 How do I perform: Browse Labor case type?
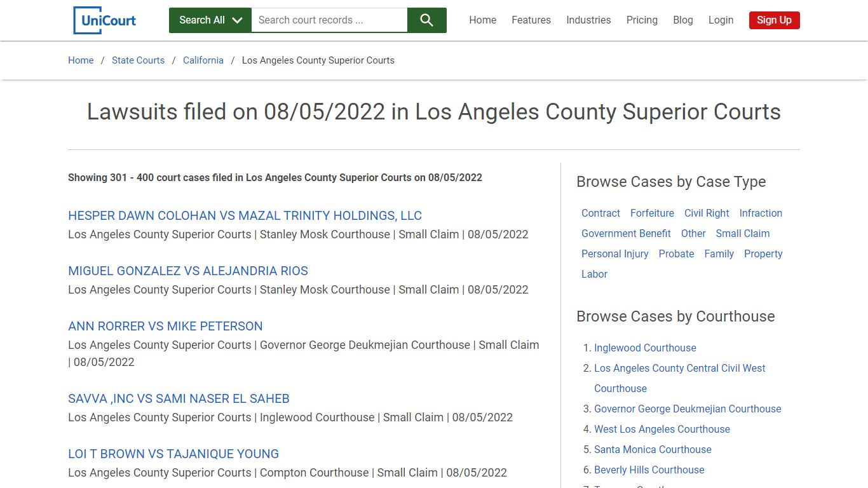pyautogui.click(x=594, y=274)
